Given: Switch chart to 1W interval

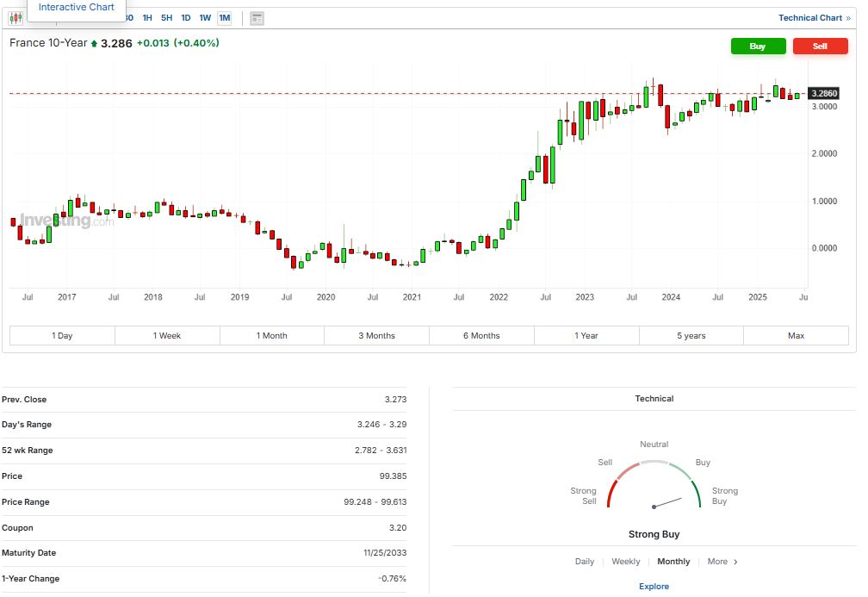Looking at the screenshot, I should point(205,18).
